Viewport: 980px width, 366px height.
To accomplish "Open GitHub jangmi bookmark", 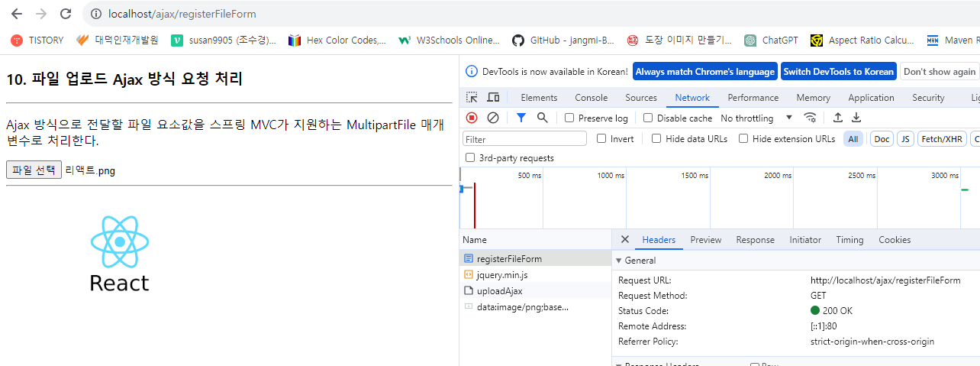I will coord(563,40).
